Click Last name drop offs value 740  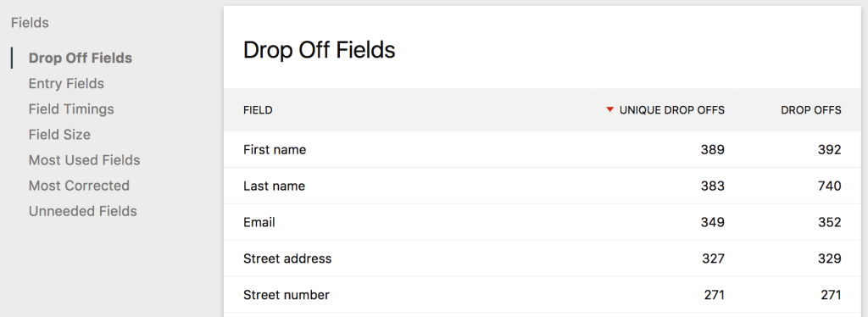click(x=829, y=186)
